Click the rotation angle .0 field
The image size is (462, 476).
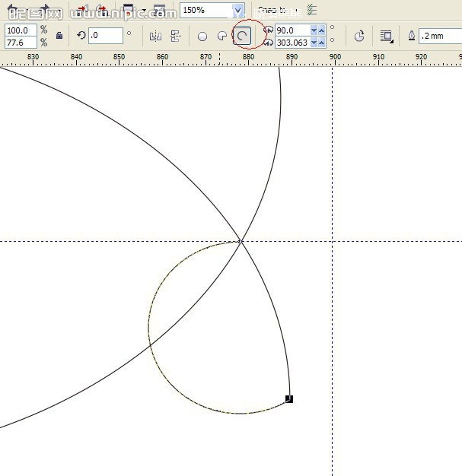(x=106, y=36)
